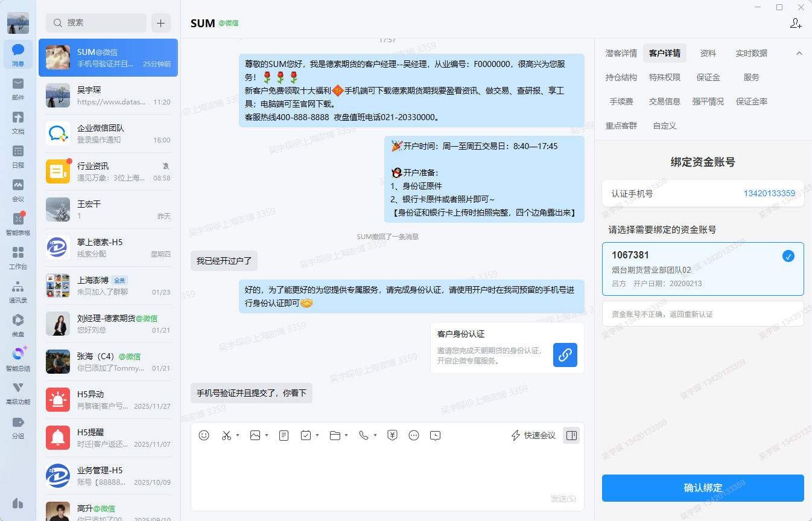Open the 吴宇琛 conversation
Viewport: 812px width, 521px height.
[109, 95]
